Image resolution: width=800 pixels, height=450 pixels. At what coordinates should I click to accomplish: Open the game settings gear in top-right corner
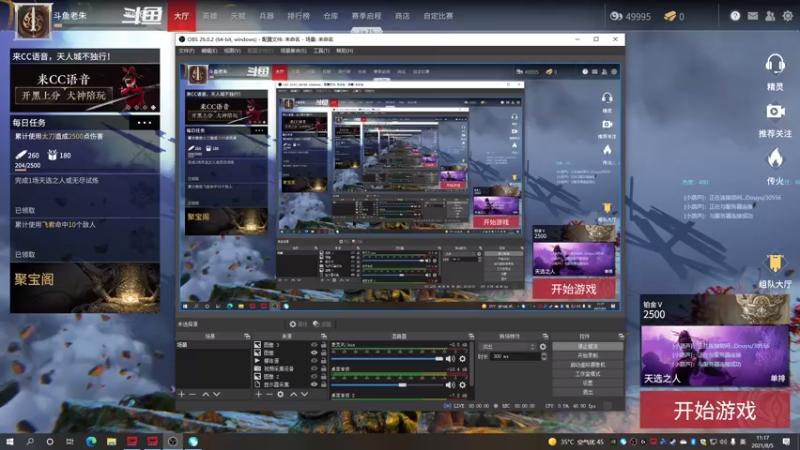788,16
